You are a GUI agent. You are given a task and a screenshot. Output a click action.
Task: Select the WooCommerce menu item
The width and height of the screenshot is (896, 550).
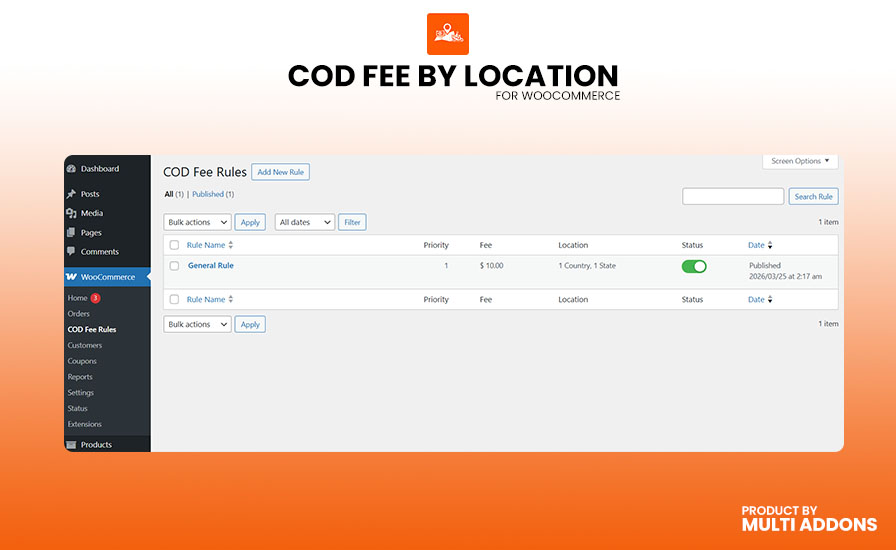(107, 277)
